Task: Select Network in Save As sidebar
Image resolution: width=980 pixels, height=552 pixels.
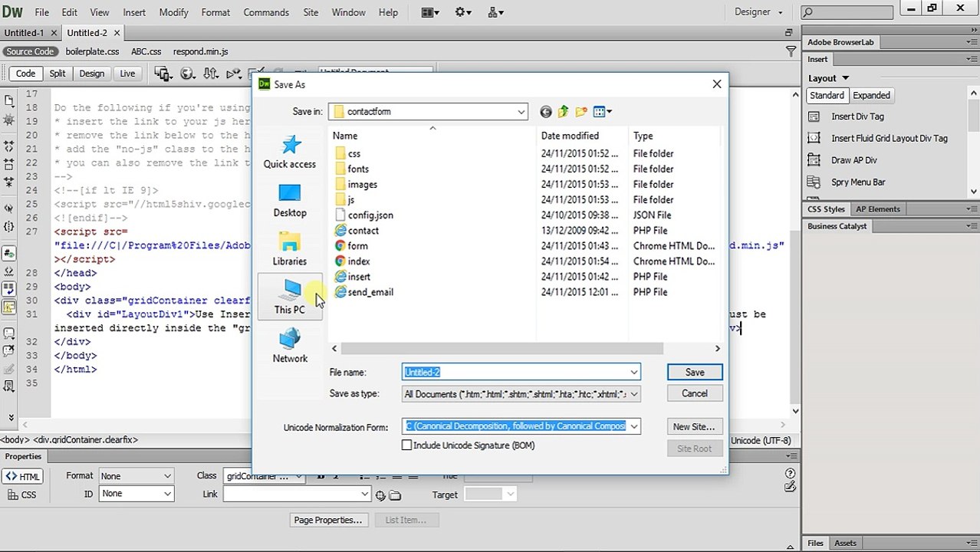Action: pyautogui.click(x=290, y=346)
